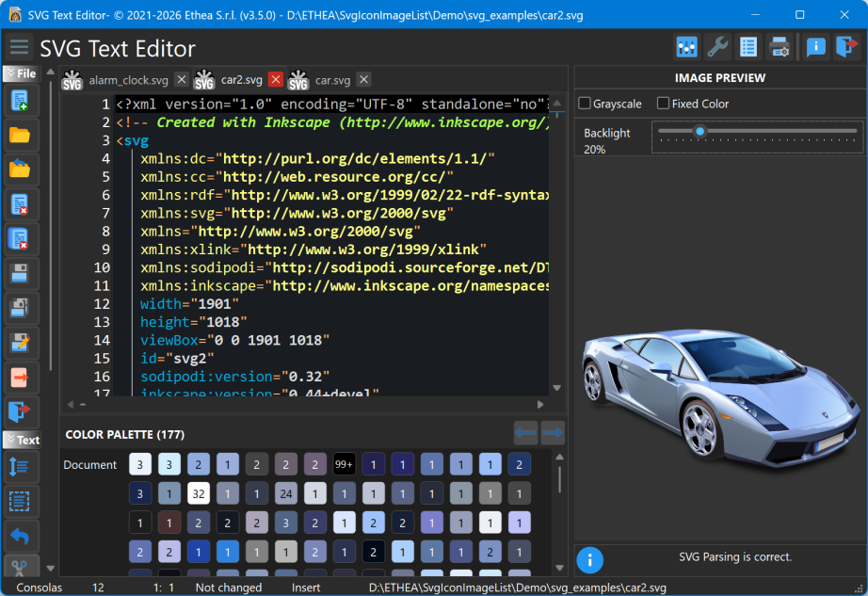
Task: Click the xmlns:xlink code line
Action: (313, 250)
